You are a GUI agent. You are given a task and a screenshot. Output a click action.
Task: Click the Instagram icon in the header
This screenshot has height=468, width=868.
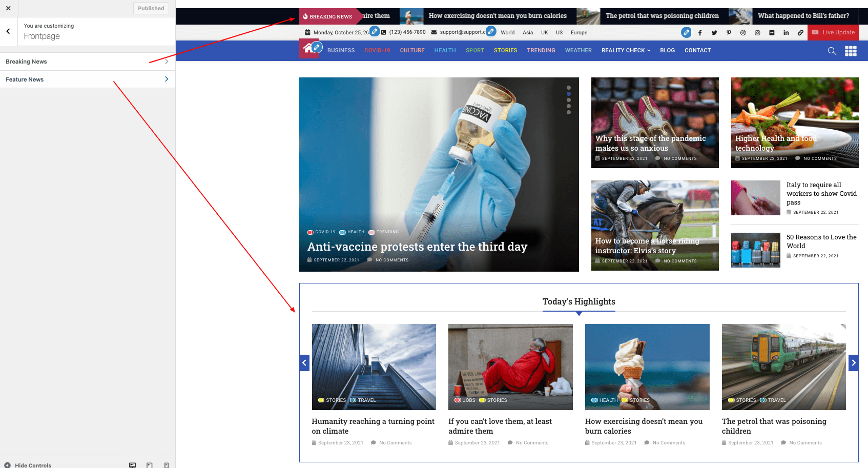coord(757,33)
